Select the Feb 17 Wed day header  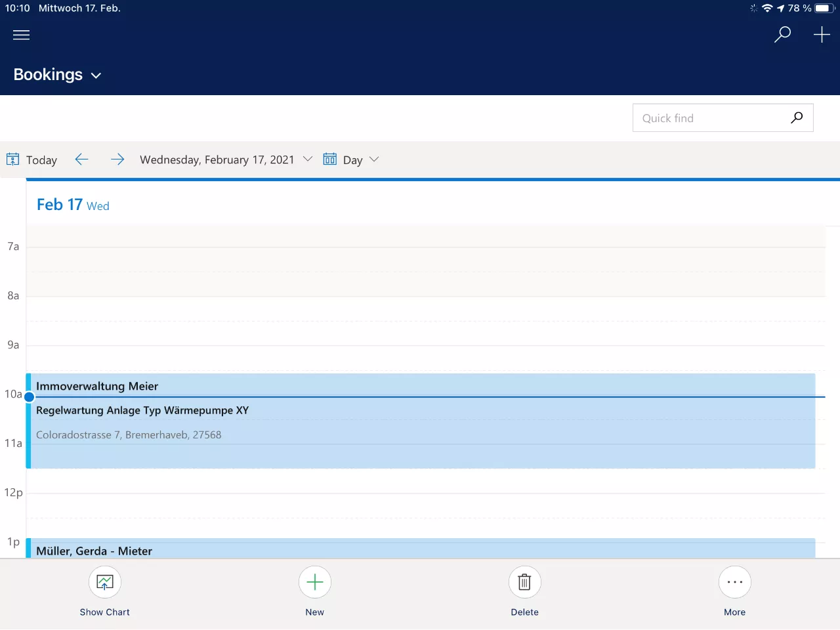click(x=73, y=205)
